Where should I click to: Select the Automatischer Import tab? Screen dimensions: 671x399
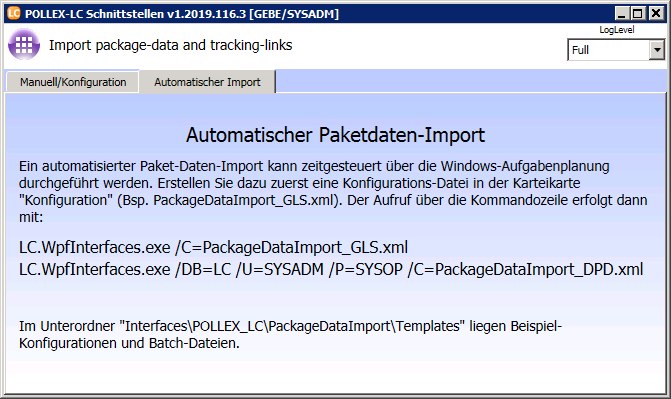coord(207,82)
